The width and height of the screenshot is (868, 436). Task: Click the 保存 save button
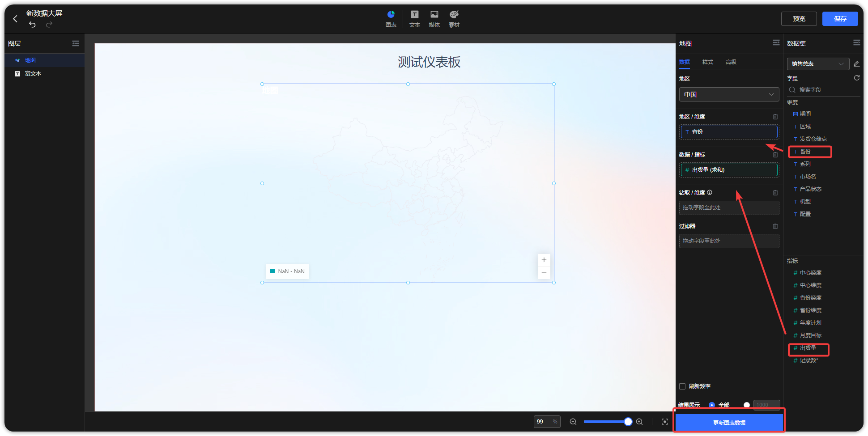click(x=840, y=19)
